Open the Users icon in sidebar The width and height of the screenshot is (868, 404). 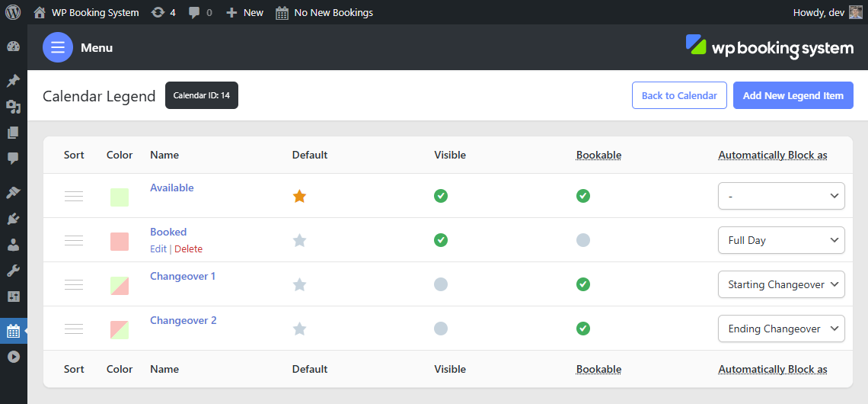(x=13, y=245)
